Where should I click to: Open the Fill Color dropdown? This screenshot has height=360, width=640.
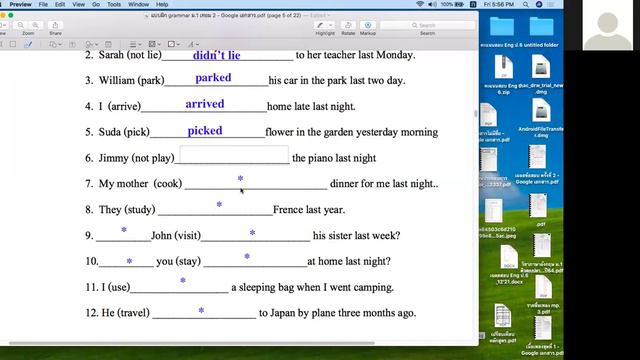(173, 44)
